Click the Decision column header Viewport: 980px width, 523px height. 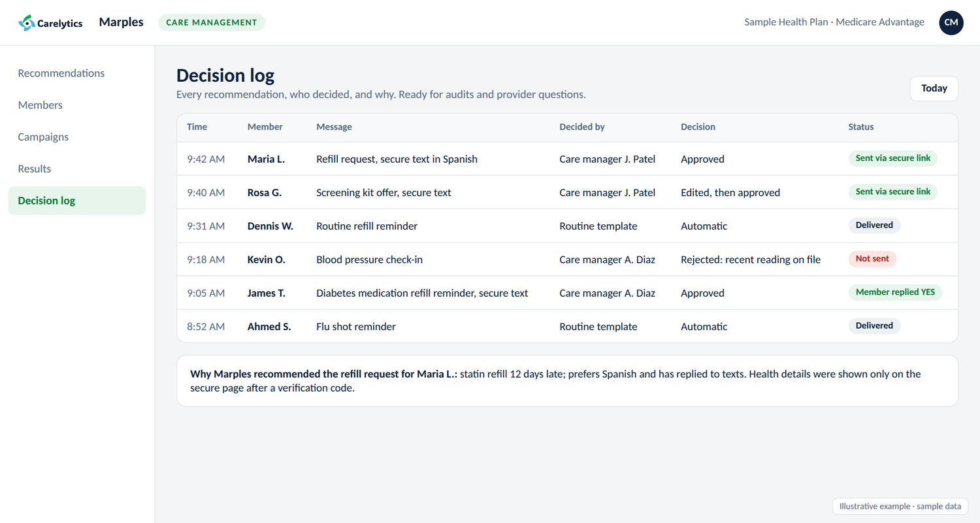coord(698,127)
